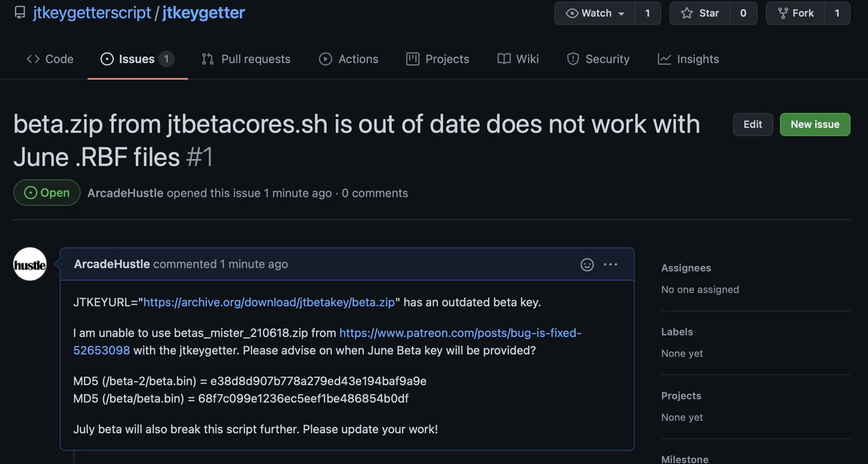Click the Issues tab counter badge
The width and height of the screenshot is (868, 464).
[166, 59]
